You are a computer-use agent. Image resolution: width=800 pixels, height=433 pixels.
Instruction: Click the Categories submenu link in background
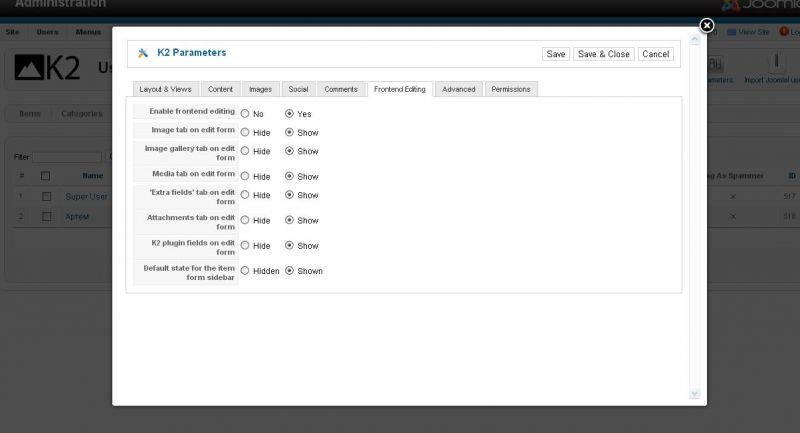(82, 113)
